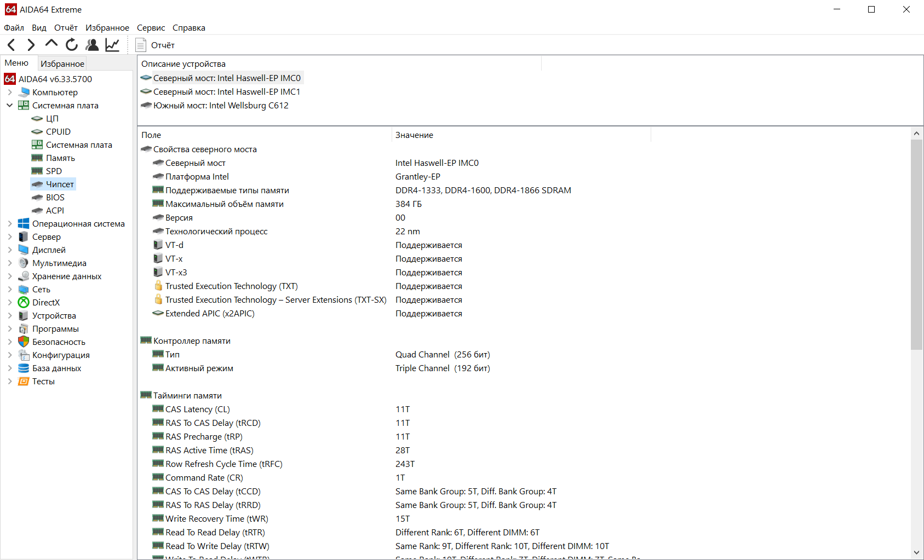Select the ЦП item in the tree
The image size is (924, 560).
(52, 119)
